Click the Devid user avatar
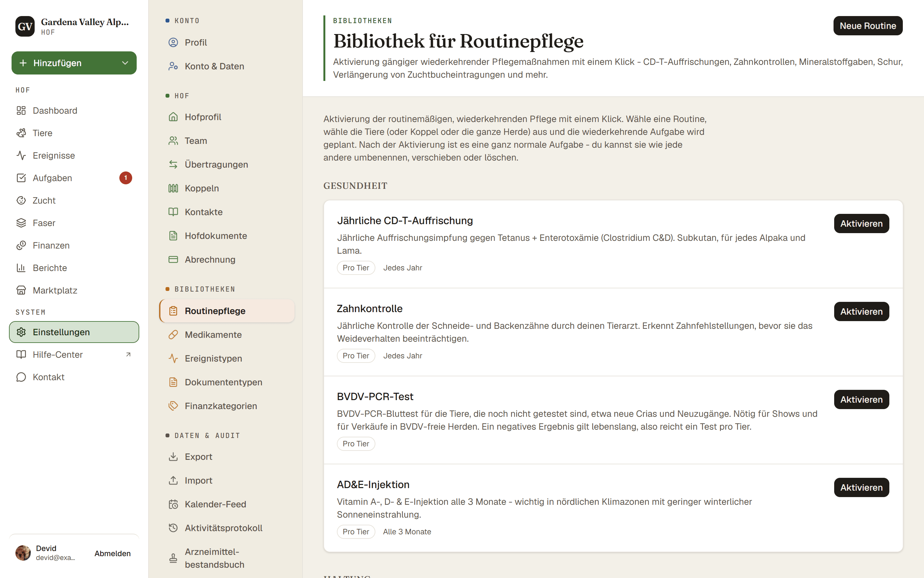 point(23,553)
